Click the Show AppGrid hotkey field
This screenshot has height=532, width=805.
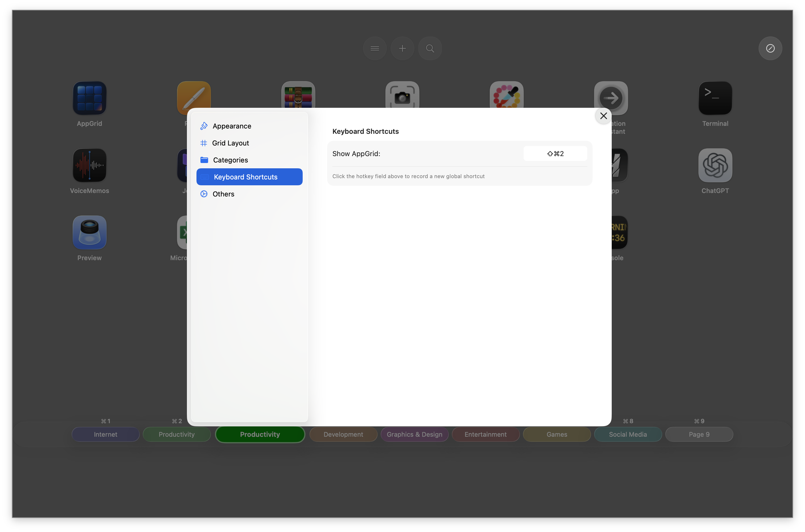click(555, 153)
